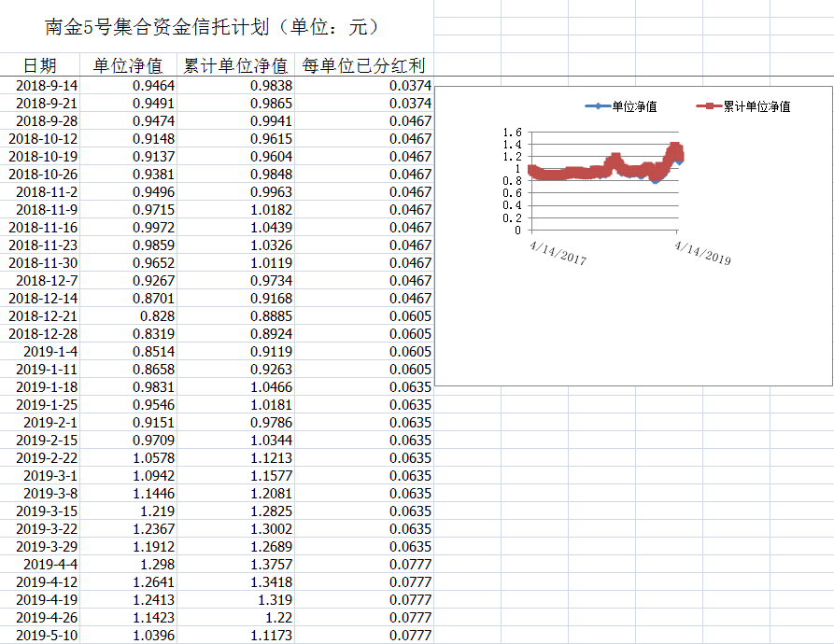
Task: Click the unit value cell 0.828
Action: tap(128, 316)
